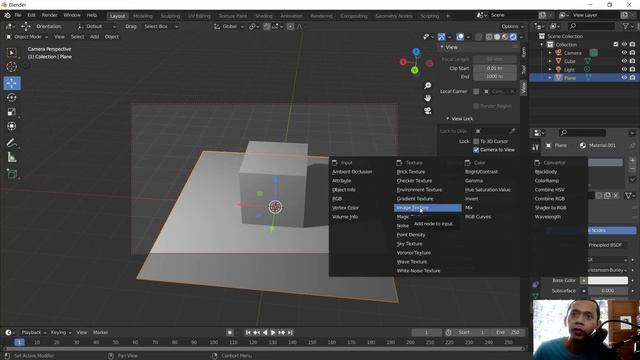Select the Select Box tool in toolbar
640x360 pixels.
point(11,53)
